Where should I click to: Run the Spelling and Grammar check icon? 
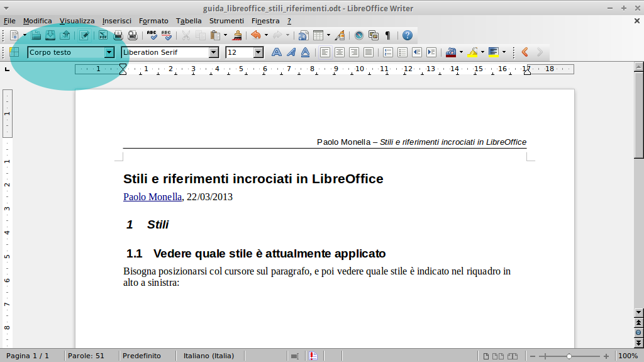[152, 35]
